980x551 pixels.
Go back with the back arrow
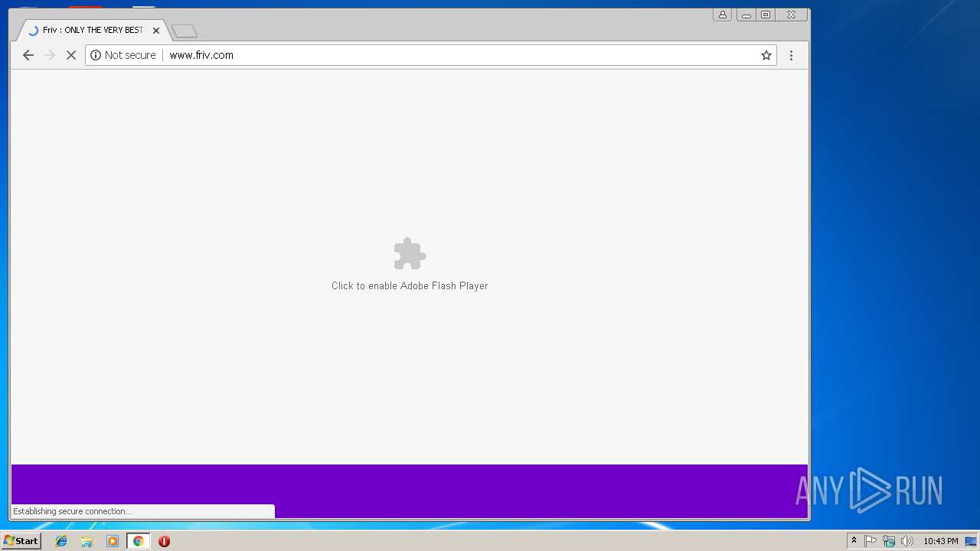coord(28,55)
